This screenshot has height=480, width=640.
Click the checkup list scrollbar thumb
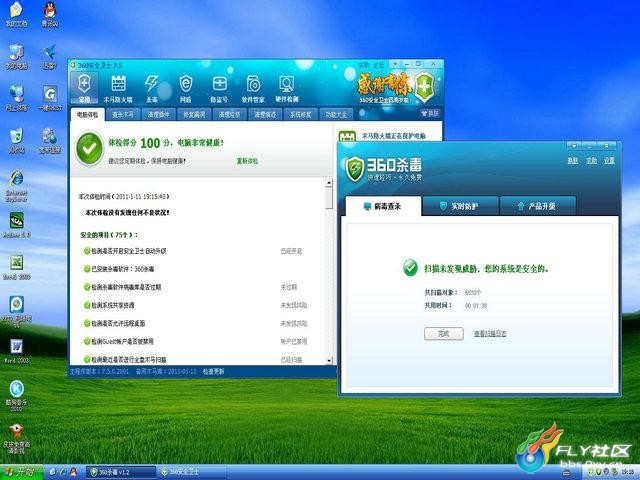click(x=329, y=198)
